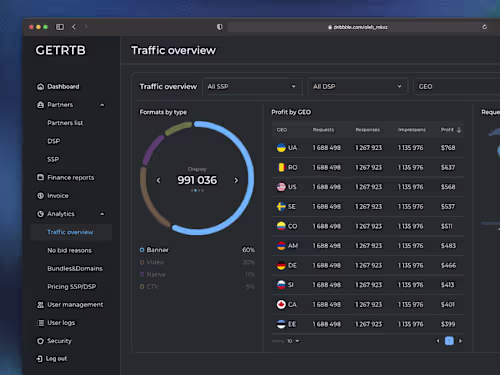Click the Armenia flag in AM row

click(x=281, y=246)
